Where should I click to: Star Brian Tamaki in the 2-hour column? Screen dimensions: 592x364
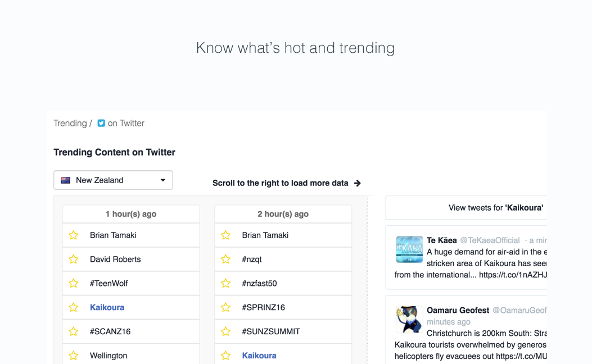click(x=225, y=235)
